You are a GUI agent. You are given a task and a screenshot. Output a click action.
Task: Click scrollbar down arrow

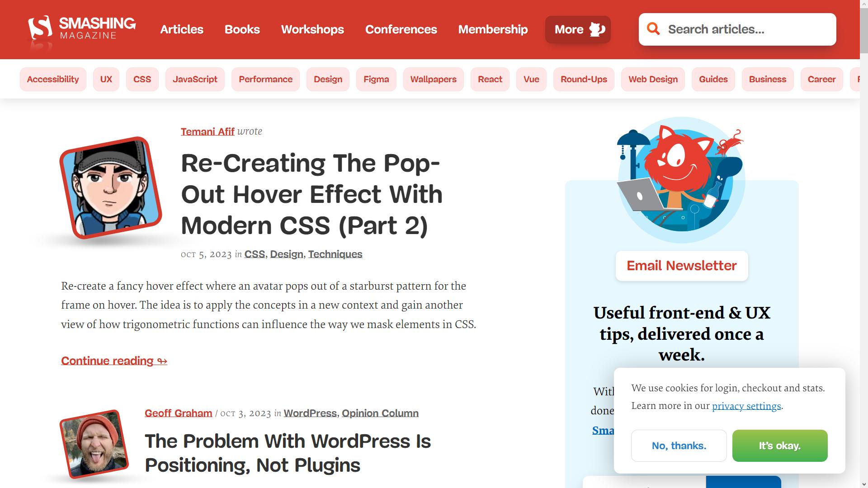point(863,483)
